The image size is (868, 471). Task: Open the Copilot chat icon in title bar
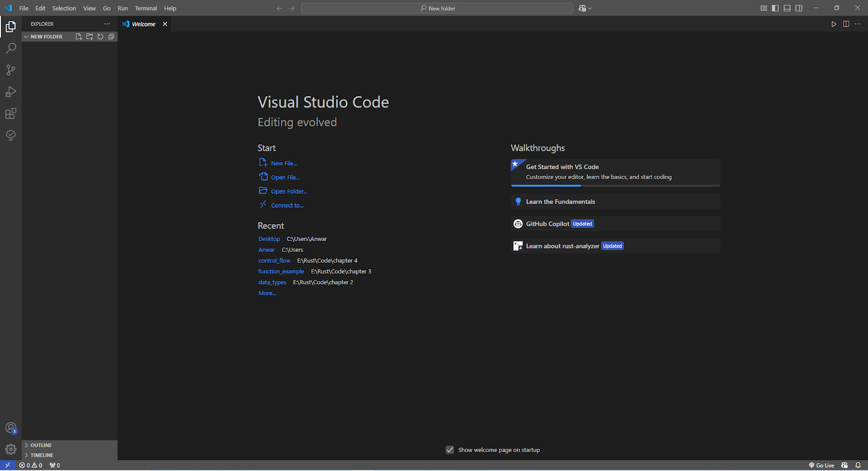click(x=582, y=8)
